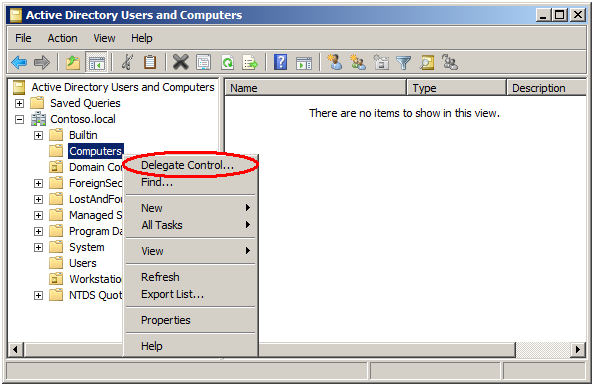Click the horizontal scrollbar thumb

[269, 349]
